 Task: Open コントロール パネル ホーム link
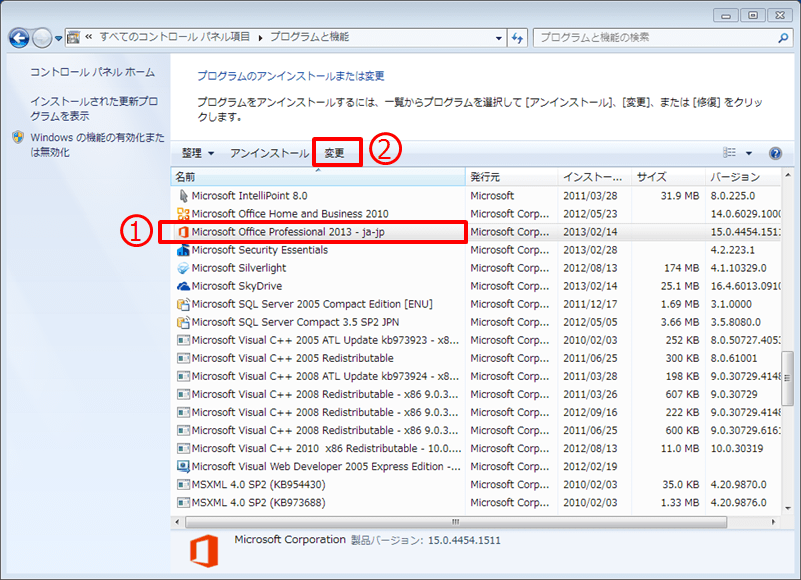[92, 72]
